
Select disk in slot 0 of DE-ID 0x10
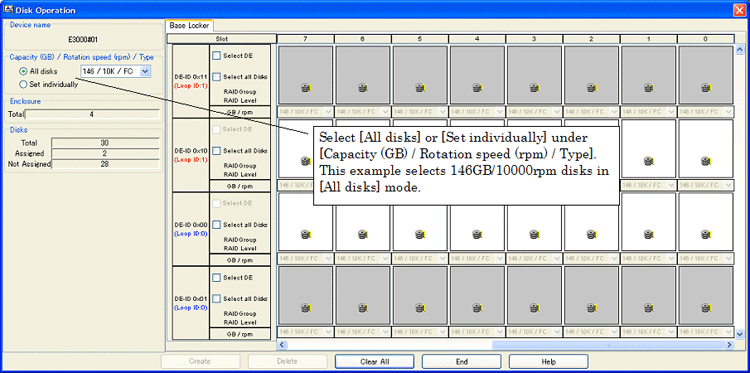point(706,148)
